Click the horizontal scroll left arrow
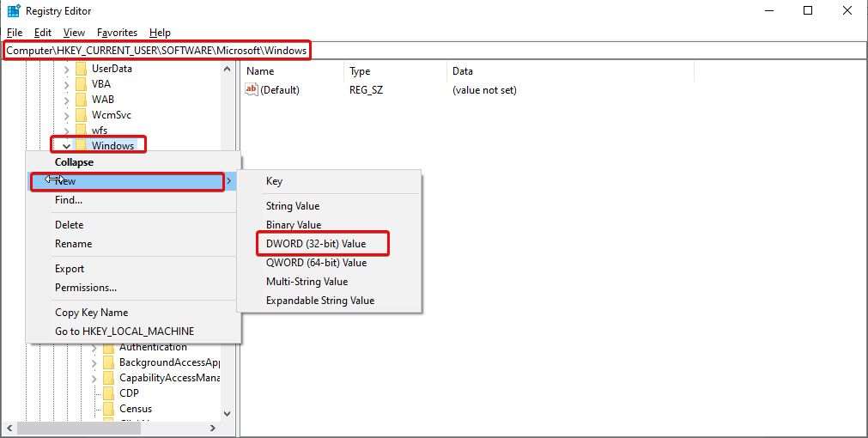 (x=9, y=428)
